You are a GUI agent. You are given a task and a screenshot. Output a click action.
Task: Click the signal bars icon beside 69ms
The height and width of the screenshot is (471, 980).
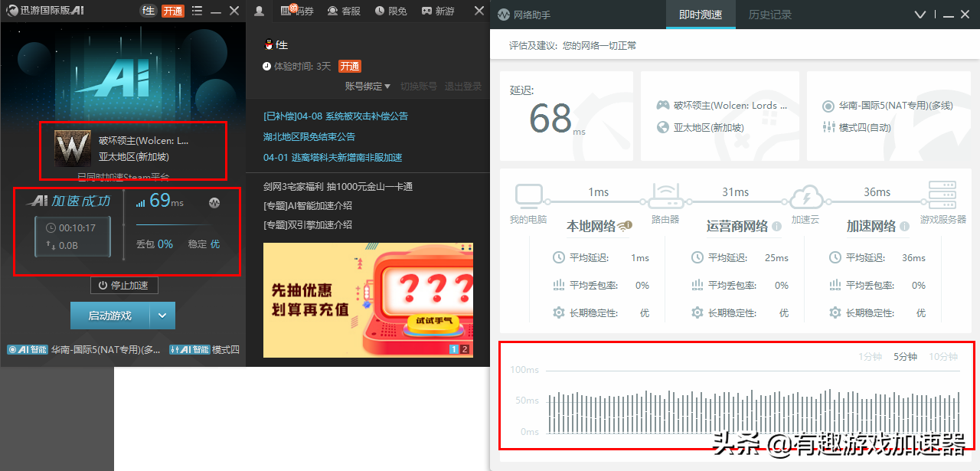coord(141,203)
